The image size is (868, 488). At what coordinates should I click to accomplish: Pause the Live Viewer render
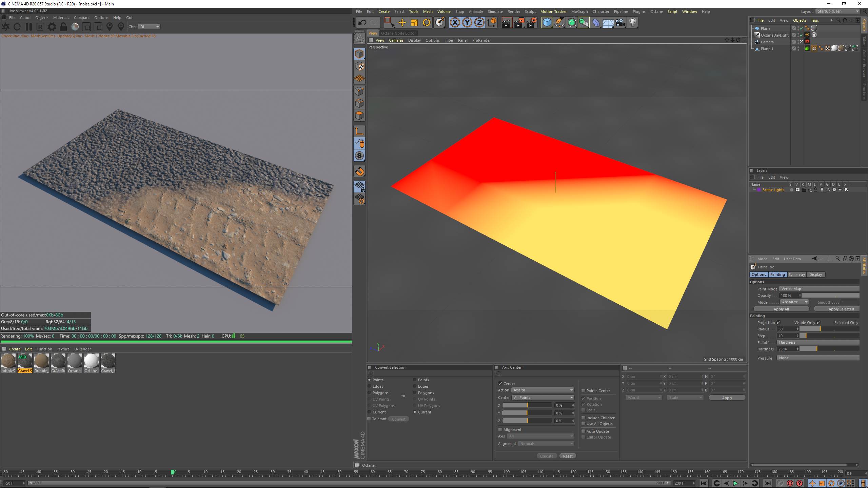(x=29, y=27)
